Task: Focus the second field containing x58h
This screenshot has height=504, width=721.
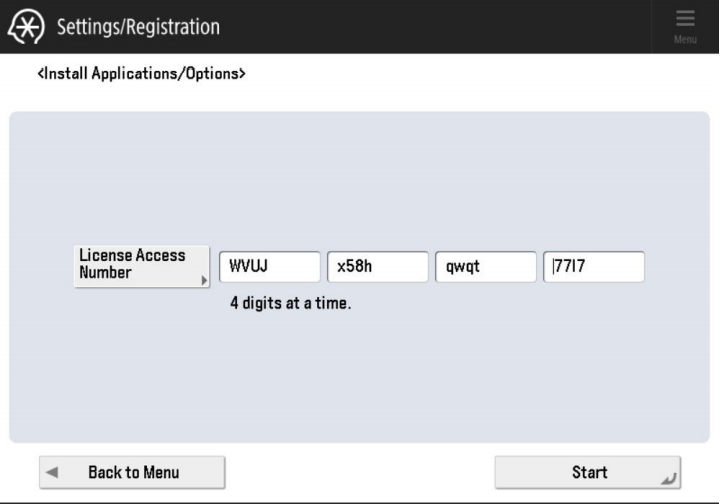Action: tap(377, 267)
